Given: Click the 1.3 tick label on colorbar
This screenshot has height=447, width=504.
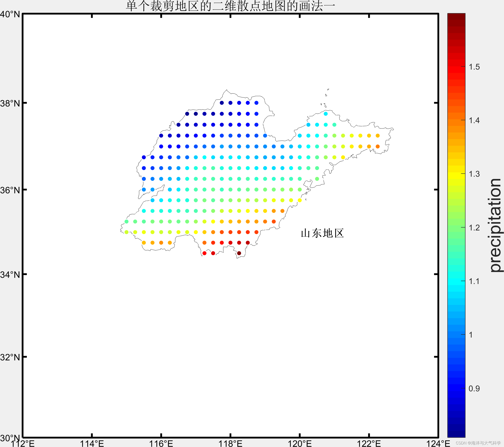Looking at the screenshot, I should click(x=474, y=174).
